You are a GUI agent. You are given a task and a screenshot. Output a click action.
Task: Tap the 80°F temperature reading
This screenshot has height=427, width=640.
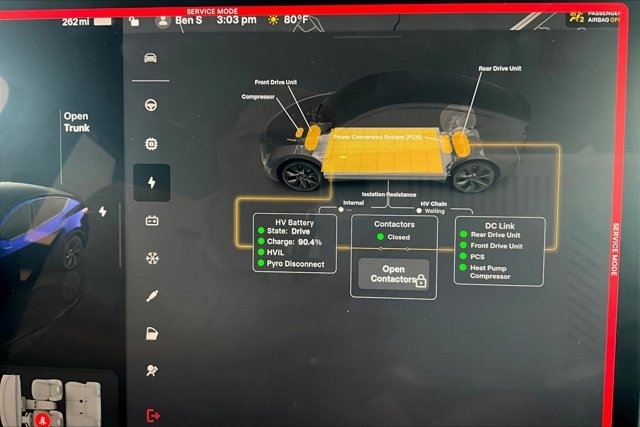296,20
